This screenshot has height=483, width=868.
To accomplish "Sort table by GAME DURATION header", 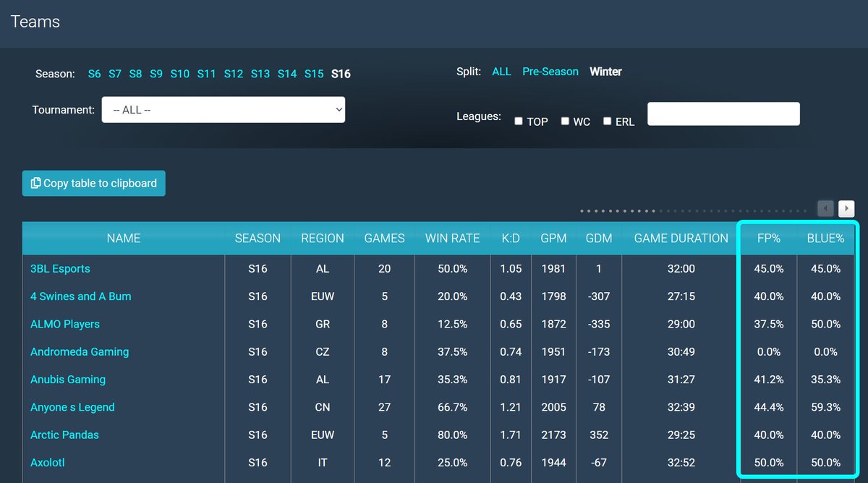I will point(681,239).
